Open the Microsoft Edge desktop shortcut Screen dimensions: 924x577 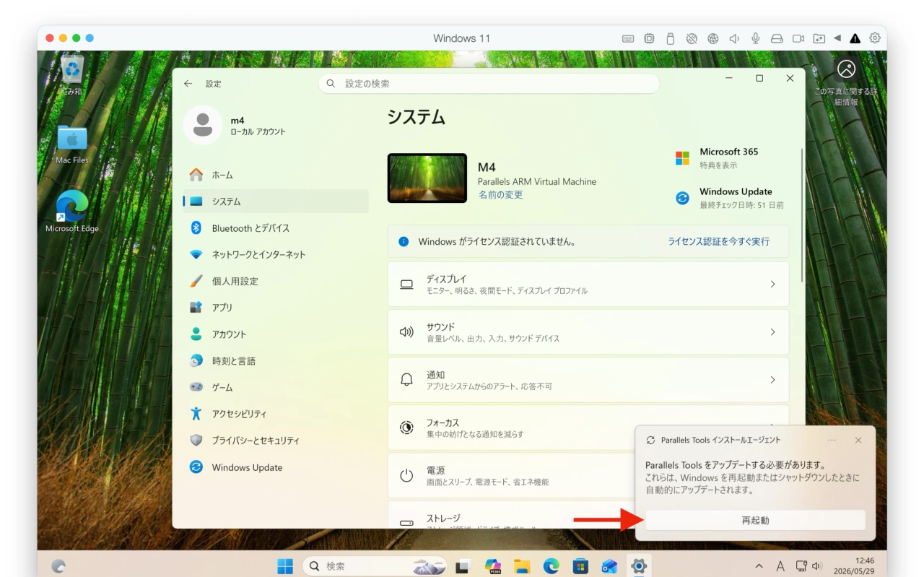(72, 212)
